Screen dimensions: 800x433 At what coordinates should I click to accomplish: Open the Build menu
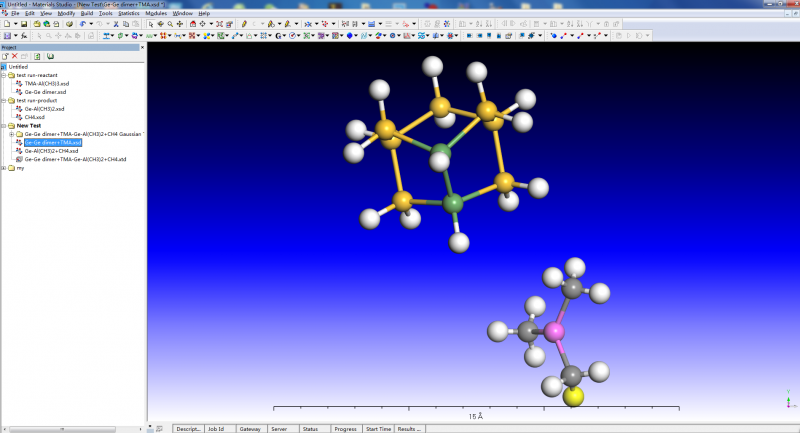coord(87,13)
